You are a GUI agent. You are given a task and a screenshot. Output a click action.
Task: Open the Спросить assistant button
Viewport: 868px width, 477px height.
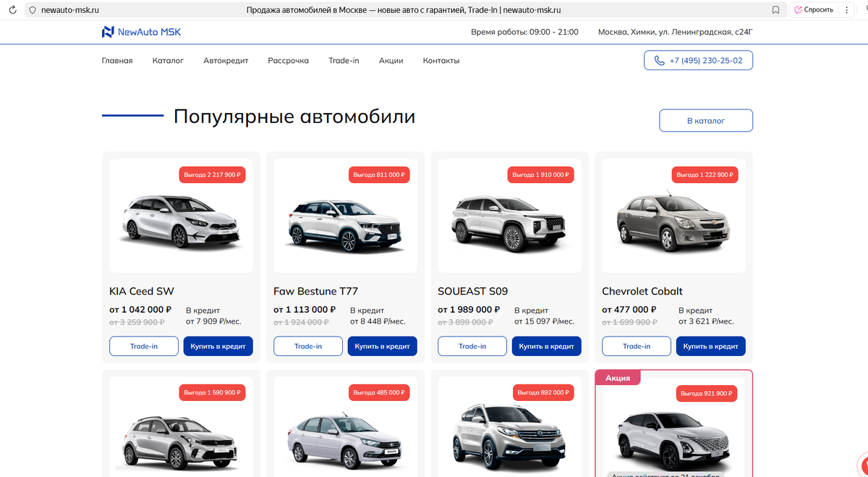(813, 10)
